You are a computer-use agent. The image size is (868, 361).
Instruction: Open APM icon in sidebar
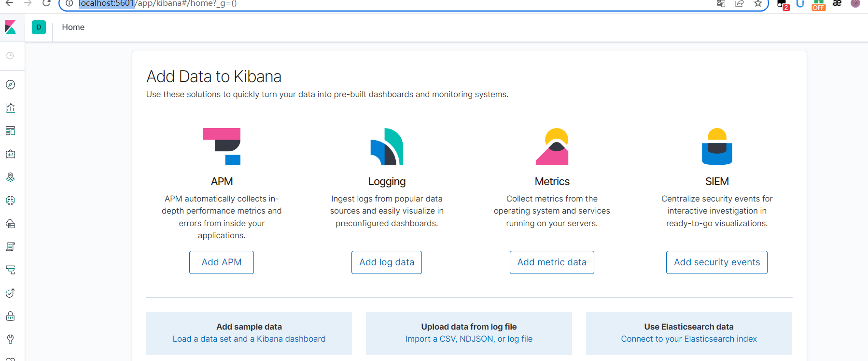(10, 270)
